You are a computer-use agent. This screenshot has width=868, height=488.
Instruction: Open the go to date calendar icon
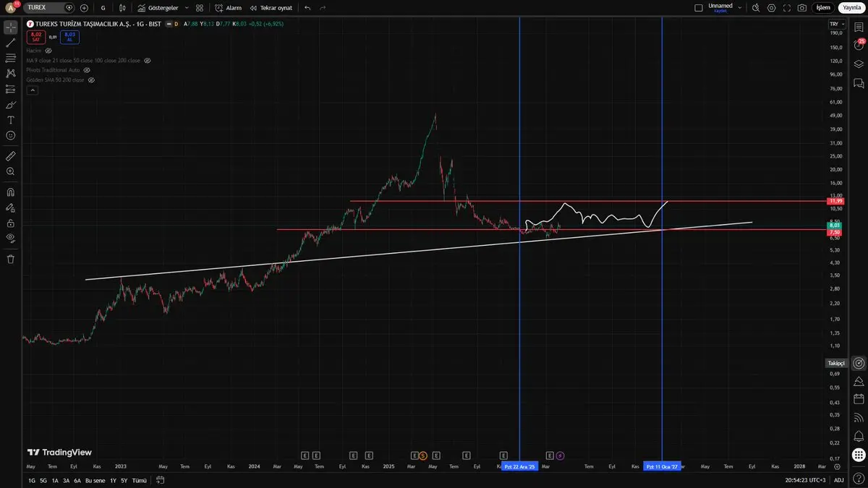click(x=160, y=480)
